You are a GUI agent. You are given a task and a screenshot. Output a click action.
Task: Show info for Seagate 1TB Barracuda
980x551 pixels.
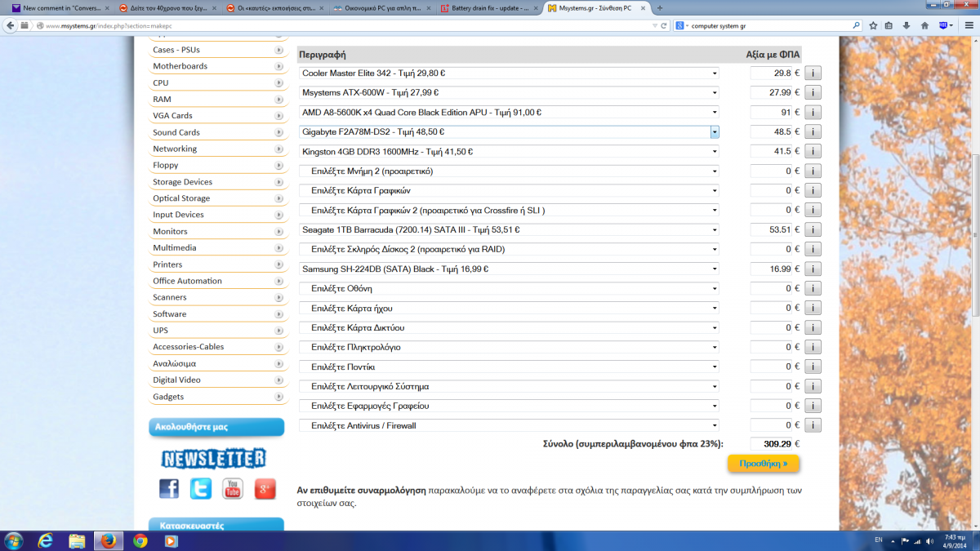[x=813, y=229]
